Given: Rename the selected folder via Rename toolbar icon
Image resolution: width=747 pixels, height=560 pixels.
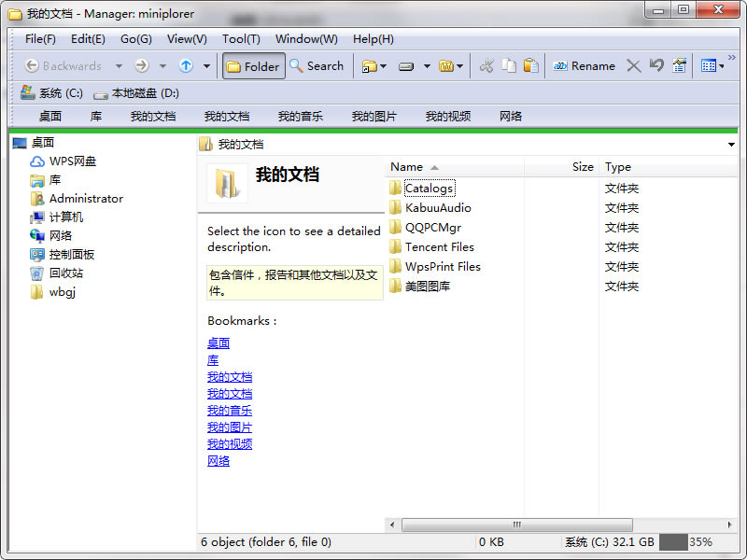Looking at the screenshot, I should pos(583,65).
